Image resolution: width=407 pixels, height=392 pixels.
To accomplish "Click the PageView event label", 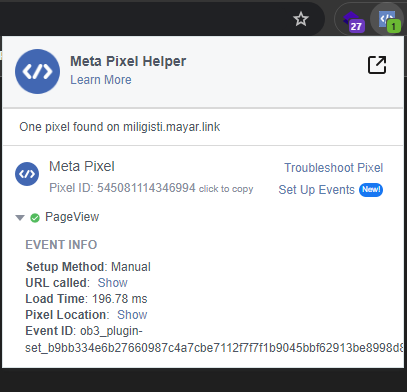I will coord(72,217).
